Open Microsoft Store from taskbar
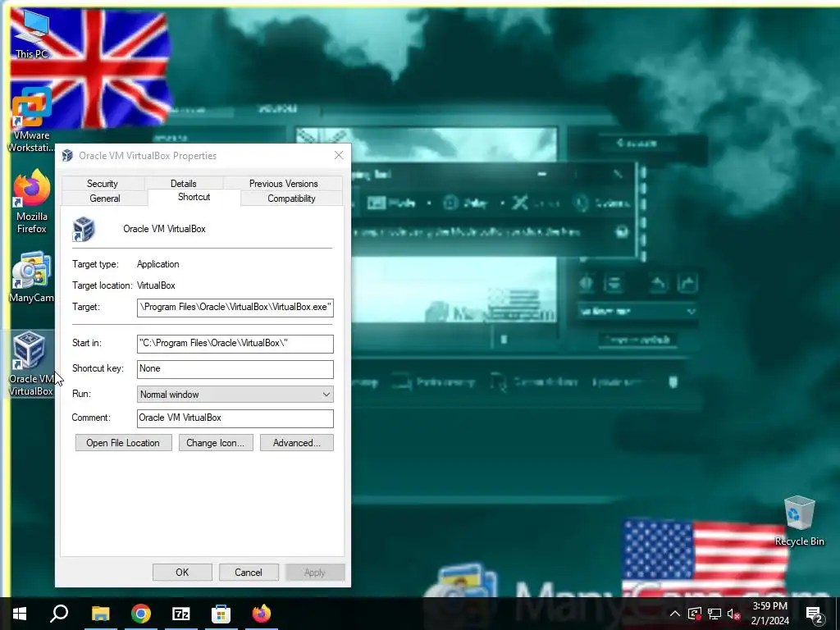 click(x=221, y=614)
